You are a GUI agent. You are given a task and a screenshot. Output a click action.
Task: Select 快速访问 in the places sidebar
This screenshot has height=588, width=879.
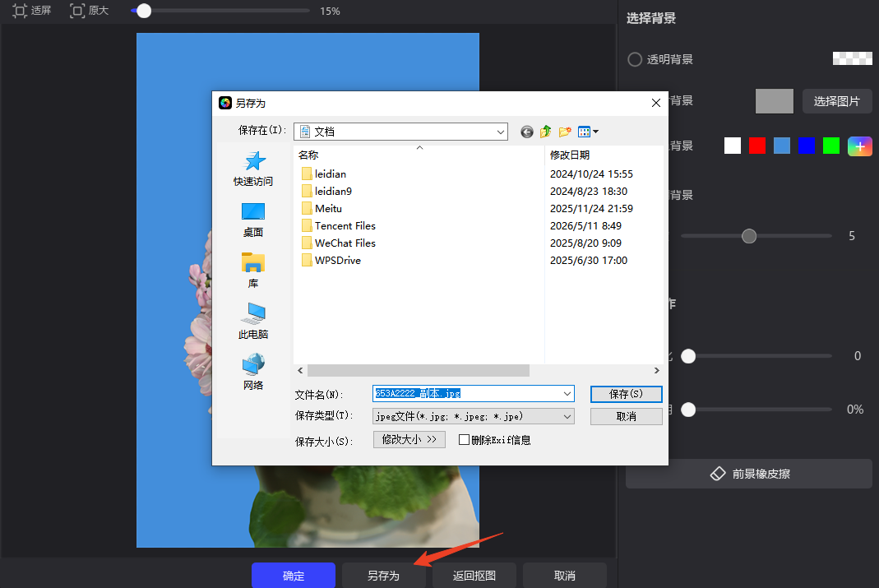(x=252, y=169)
